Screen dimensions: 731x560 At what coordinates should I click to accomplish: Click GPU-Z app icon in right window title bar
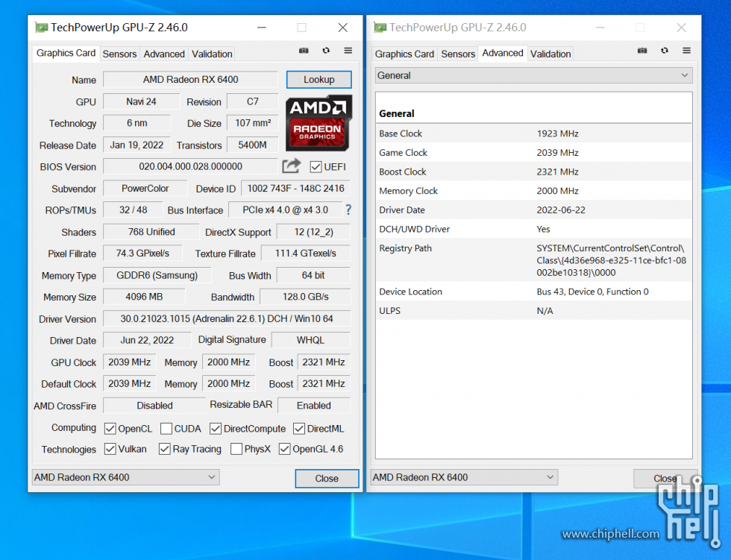coord(380,28)
